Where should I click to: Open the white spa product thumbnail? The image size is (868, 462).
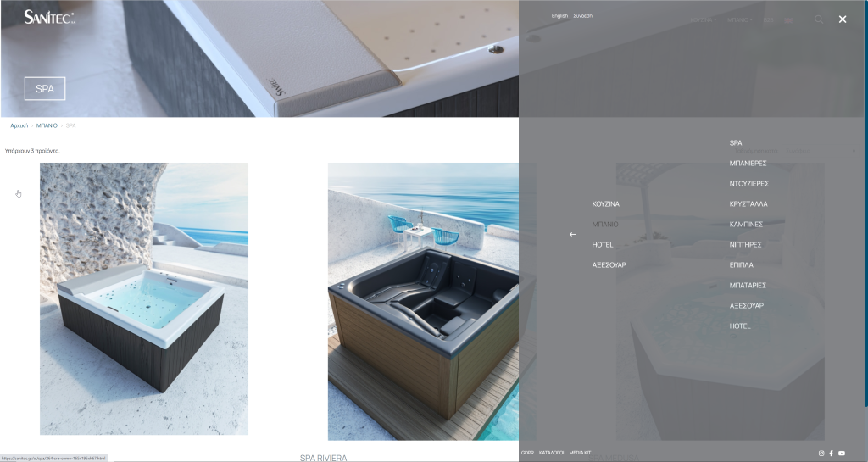(144, 298)
